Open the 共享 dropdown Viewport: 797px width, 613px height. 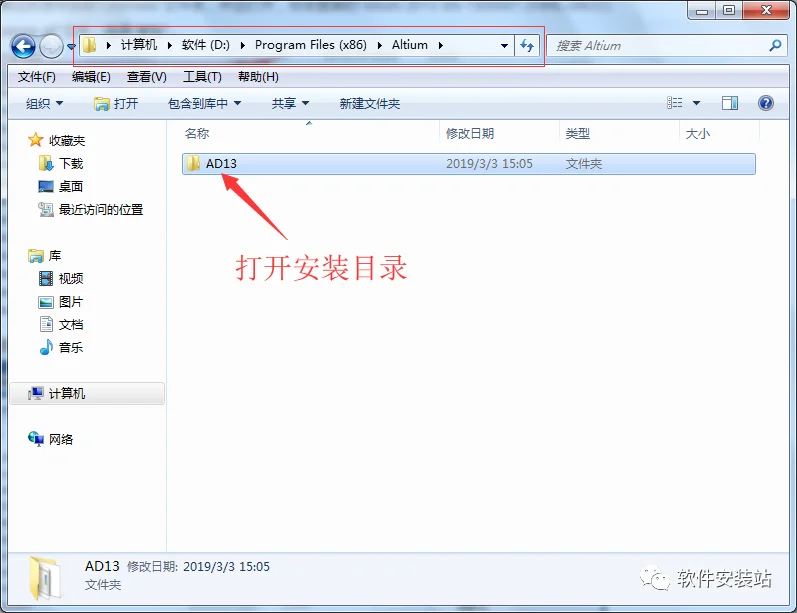[290, 104]
